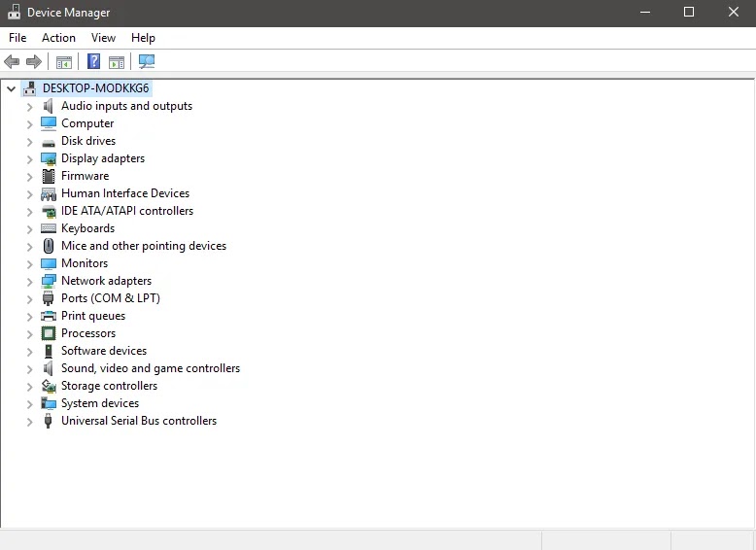Click Device Manager title bar app icon
Viewport: 756px width, 550px height.
coord(14,13)
